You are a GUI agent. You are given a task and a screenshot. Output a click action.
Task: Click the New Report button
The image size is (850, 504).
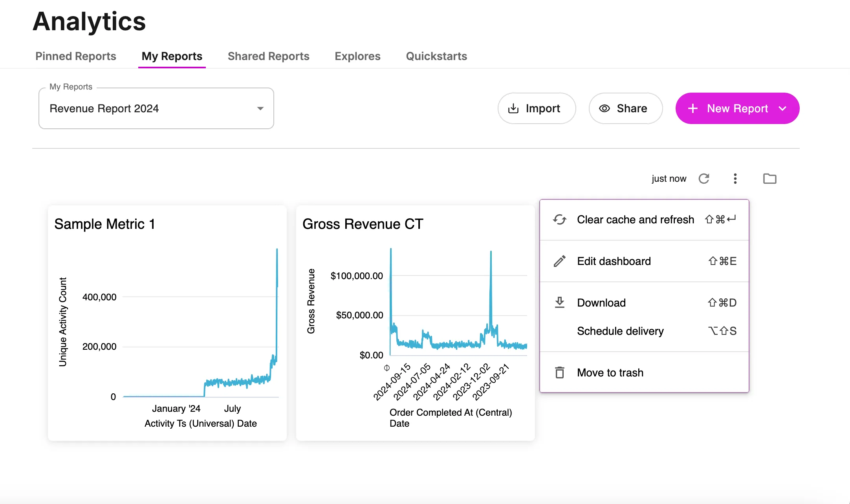(737, 108)
